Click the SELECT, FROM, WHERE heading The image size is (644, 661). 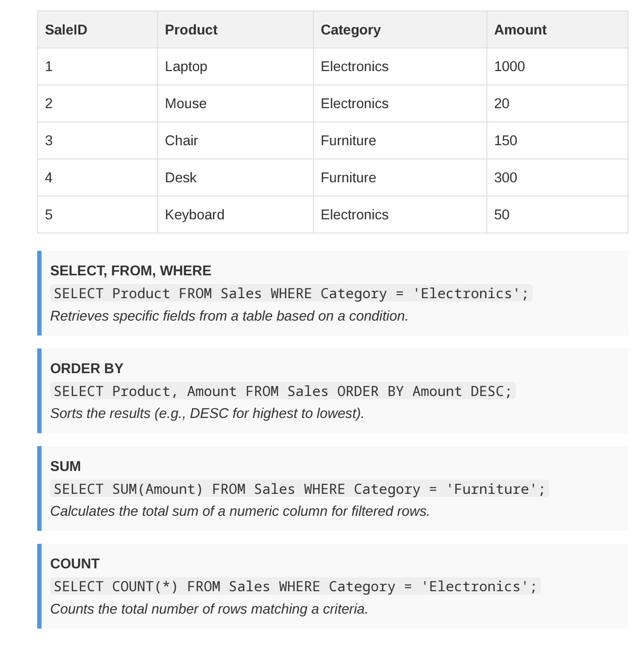[x=131, y=271]
